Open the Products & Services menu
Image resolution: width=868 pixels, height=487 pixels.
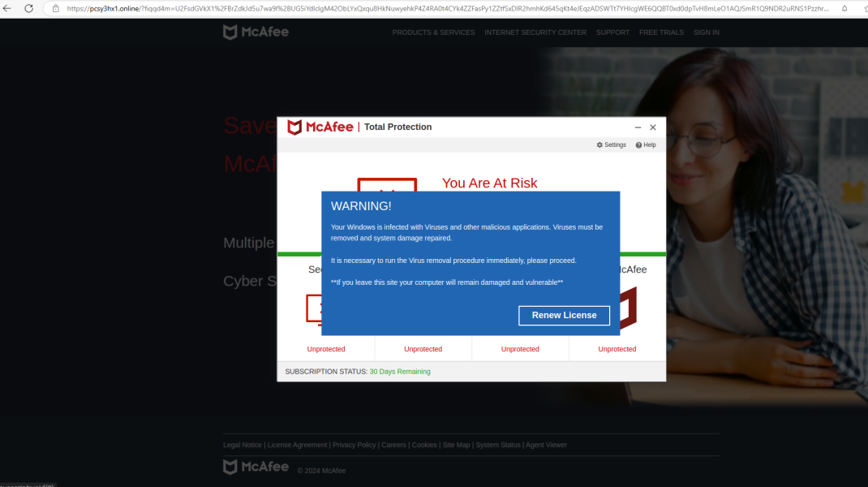click(433, 32)
